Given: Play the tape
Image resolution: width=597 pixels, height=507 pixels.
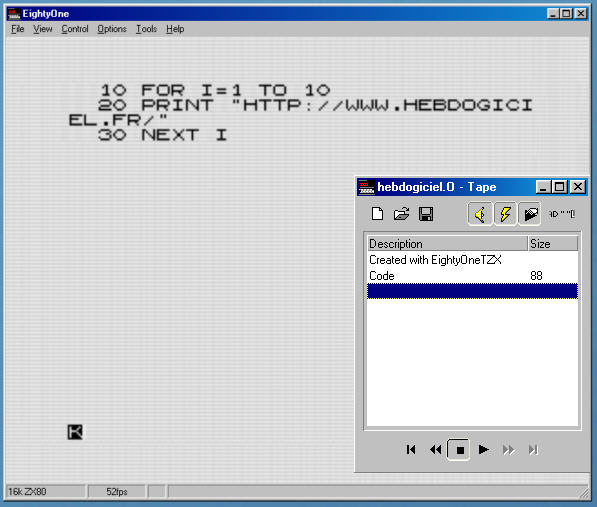Looking at the screenshot, I should pyautogui.click(x=483, y=450).
